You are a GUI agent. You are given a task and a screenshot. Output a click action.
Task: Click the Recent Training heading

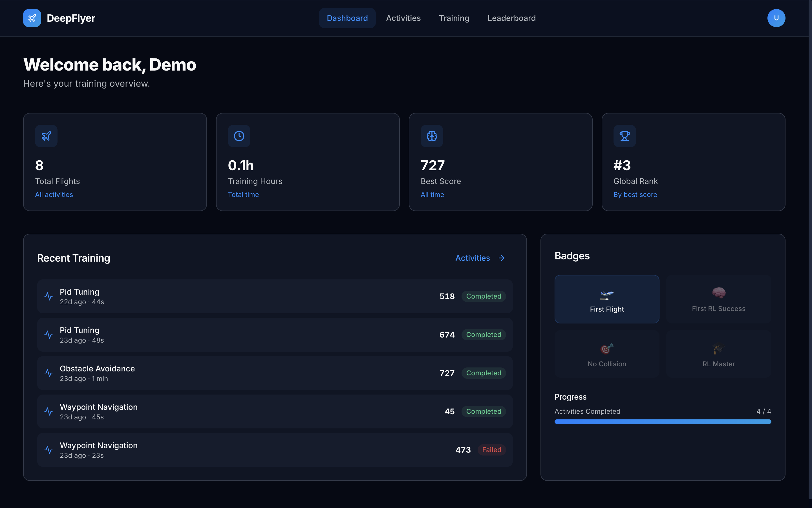click(x=74, y=258)
